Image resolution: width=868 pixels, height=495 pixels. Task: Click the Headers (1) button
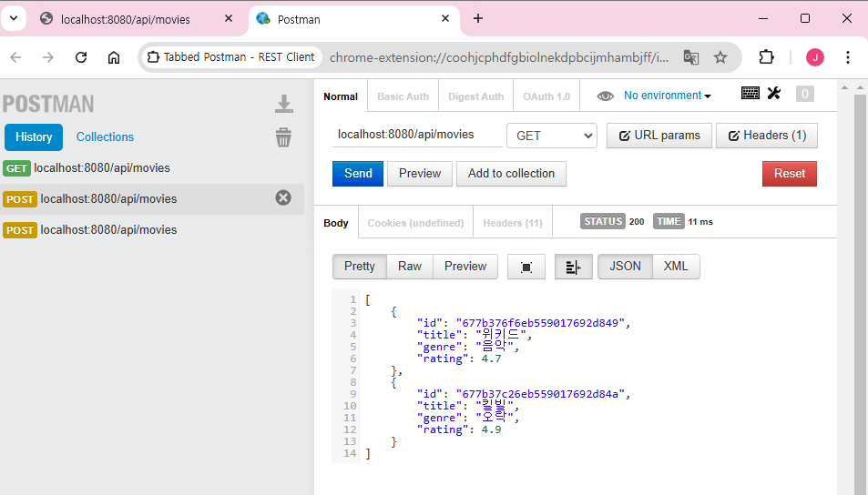[767, 136]
